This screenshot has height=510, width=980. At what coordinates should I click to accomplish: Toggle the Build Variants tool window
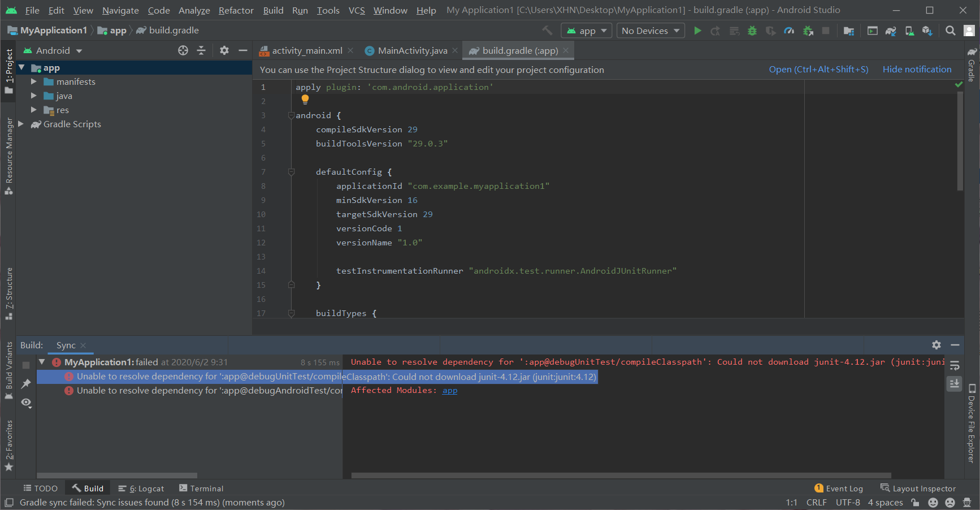[x=9, y=370]
